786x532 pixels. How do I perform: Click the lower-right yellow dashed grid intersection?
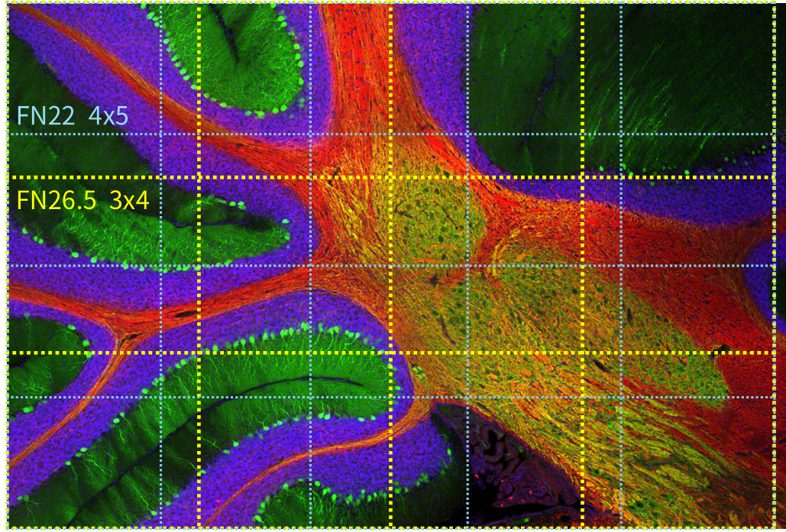point(582,353)
